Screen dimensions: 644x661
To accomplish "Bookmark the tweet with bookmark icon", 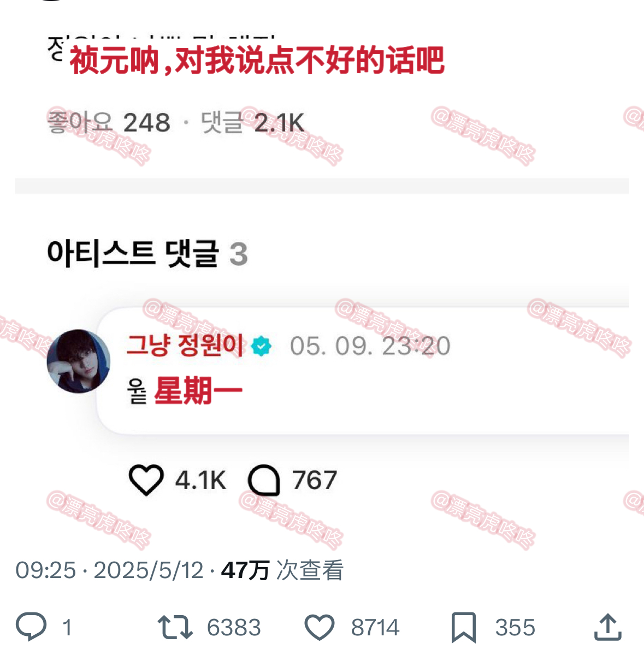I will pos(464,627).
